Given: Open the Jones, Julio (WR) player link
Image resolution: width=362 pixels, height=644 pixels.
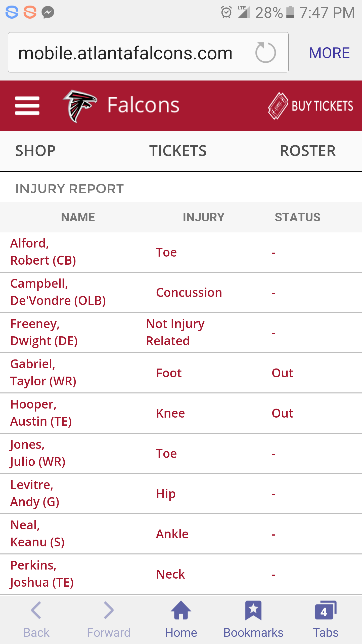Looking at the screenshot, I should pos(38,453).
